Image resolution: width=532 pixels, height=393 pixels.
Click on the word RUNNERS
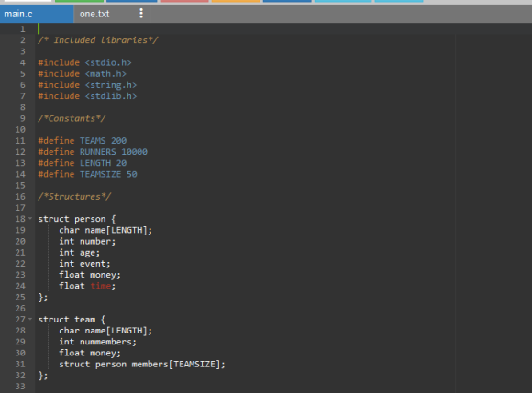point(98,152)
